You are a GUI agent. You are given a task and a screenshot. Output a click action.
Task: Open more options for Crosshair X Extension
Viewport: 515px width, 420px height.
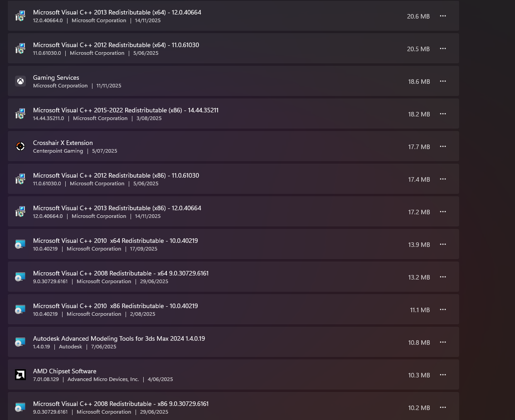[443, 146]
